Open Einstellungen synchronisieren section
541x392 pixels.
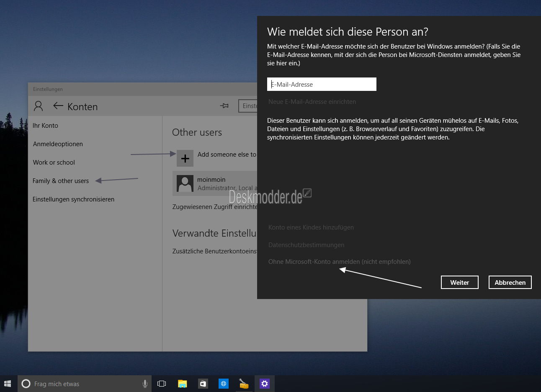[73, 199]
